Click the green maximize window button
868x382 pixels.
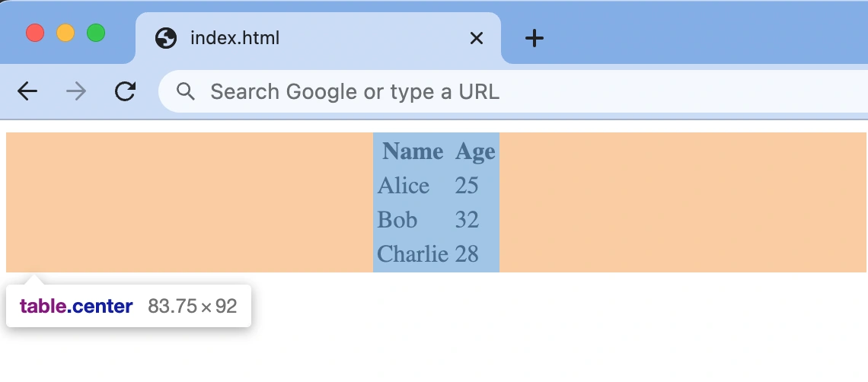(96, 33)
